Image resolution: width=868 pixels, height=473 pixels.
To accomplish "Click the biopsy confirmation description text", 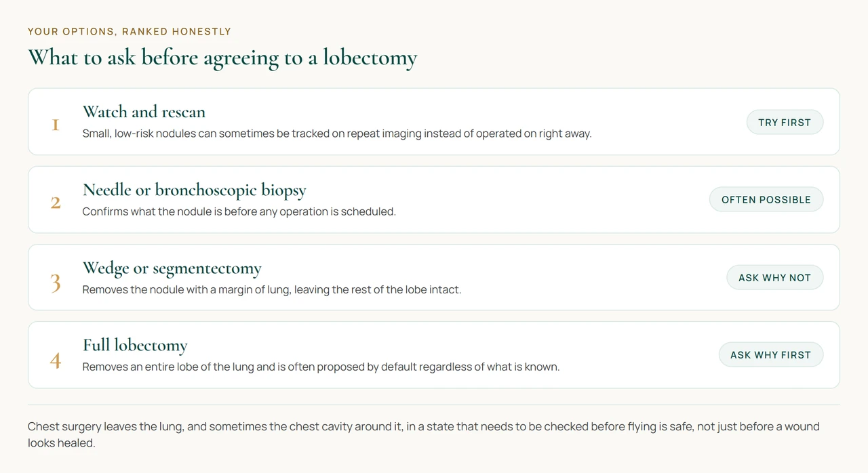I will (x=239, y=211).
